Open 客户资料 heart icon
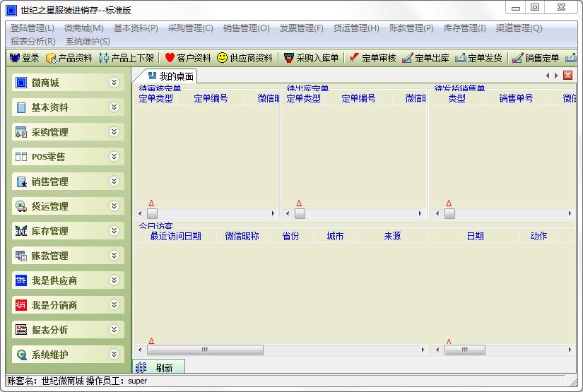 coord(170,58)
